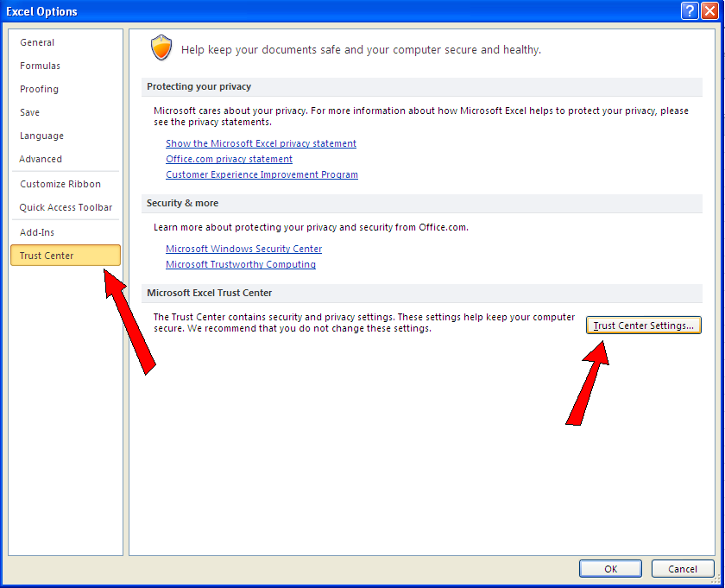
Task: Switch to Proofing settings
Action: pos(39,89)
